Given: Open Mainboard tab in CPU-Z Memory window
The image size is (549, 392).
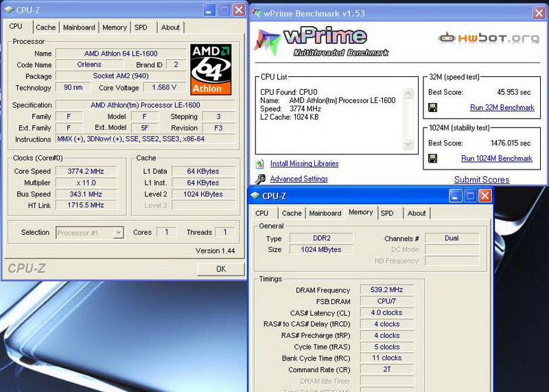Looking at the screenshot, I should pyautogui.click(x=325, y=213).
